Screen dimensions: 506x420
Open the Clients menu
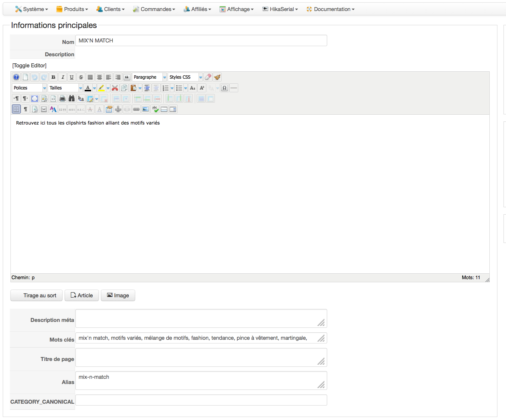(110, 9)
